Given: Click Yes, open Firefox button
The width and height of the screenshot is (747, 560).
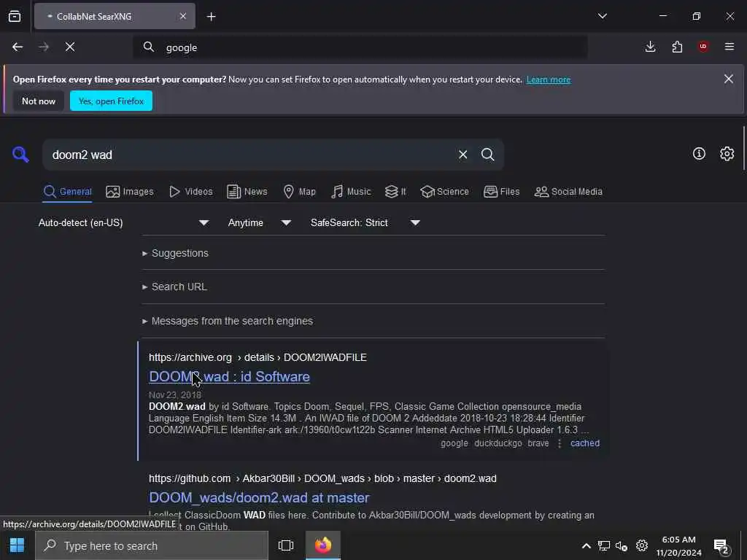Looking at the screenshot, I should [x=111, y=101].
